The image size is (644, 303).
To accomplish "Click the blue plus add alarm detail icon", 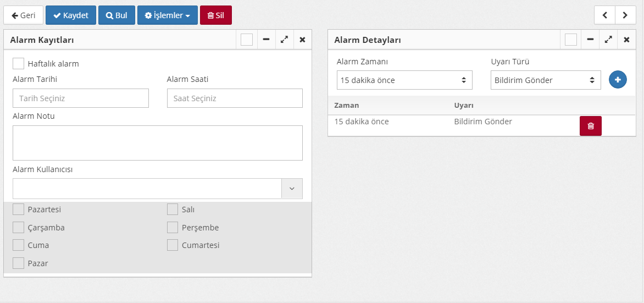I will [x=618, y=80].
